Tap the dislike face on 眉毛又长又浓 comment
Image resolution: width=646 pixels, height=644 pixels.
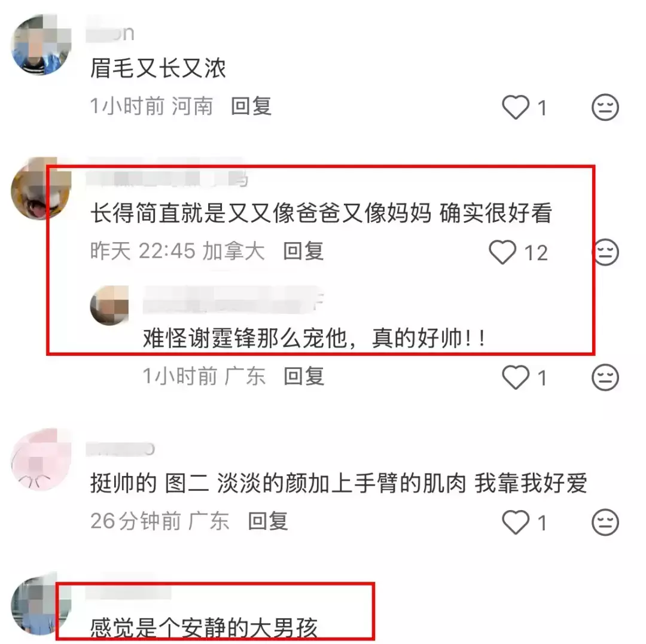605,107
